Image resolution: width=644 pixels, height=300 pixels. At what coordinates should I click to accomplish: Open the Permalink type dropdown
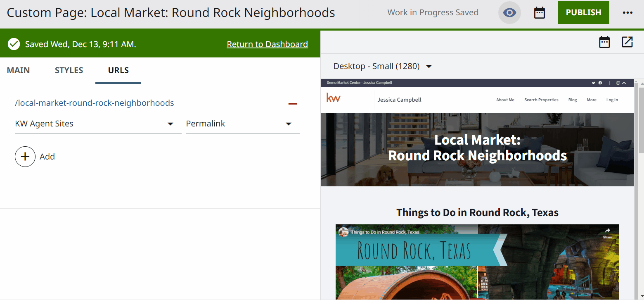[243, 124]
